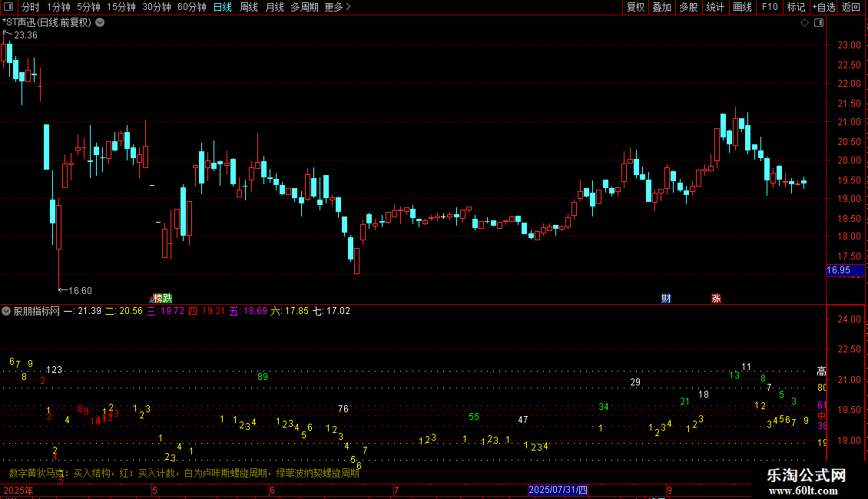Screen dimensions: 868x499
Task: Open the 财 financial event marker
Action: [x=666, y=298]
